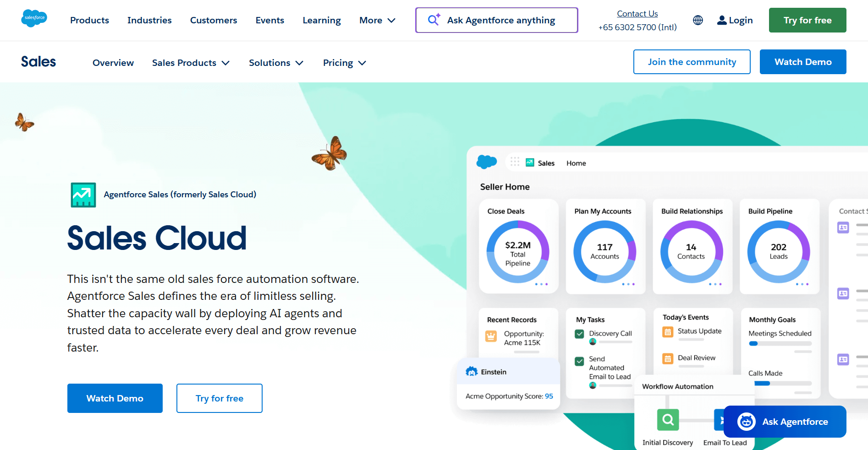The image size is (868, 450).
Task: Expand the Solutions dropdown
Action: pos(276,63)
